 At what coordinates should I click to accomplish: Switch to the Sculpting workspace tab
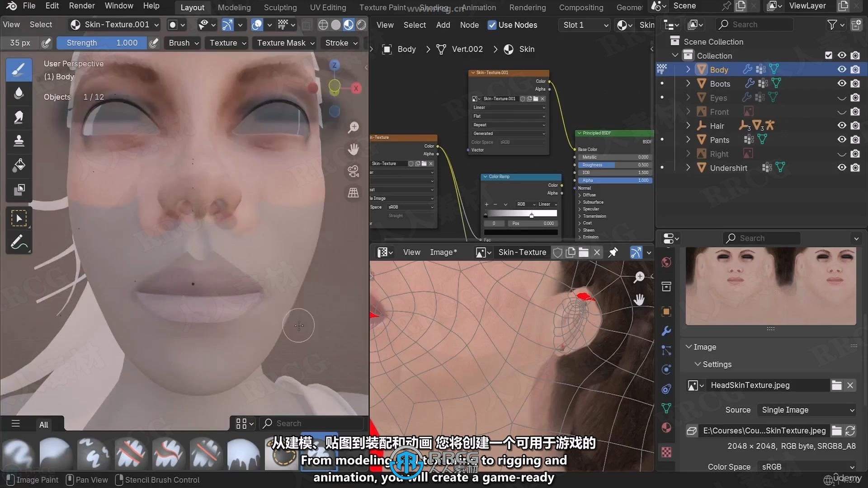coord(280,7)
